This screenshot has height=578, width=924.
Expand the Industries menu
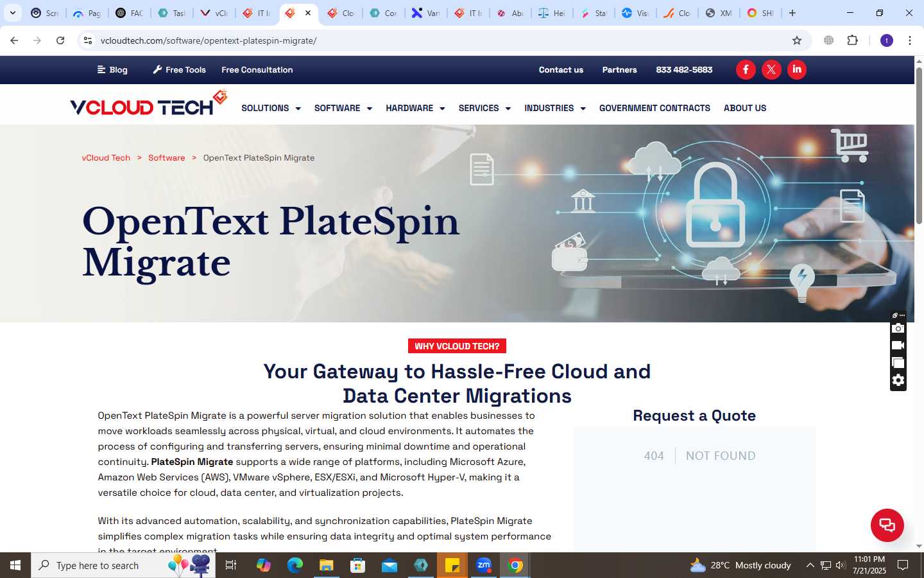click(x=555, y=108)
